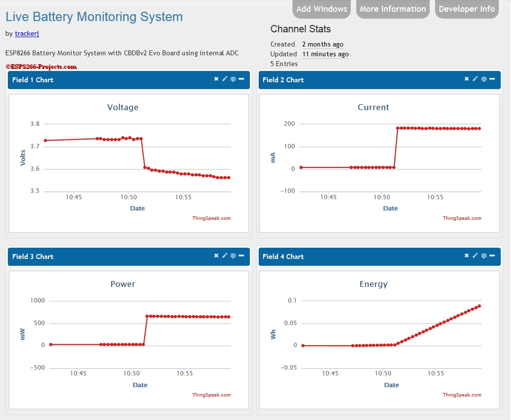
Task: Follow ThingSpeak.com link under Voltage chart
Action: pyautogui.click(x=212, y=218)
